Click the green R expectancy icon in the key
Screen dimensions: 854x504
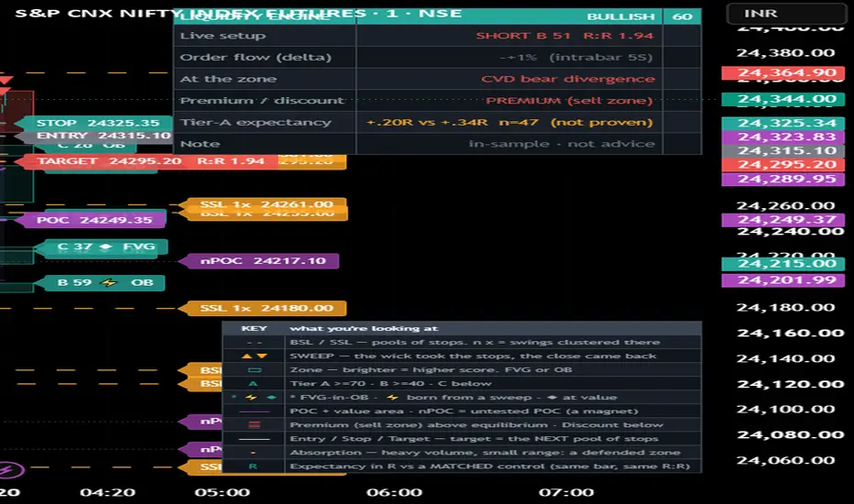pyautogui.click(x=253, y=466)
